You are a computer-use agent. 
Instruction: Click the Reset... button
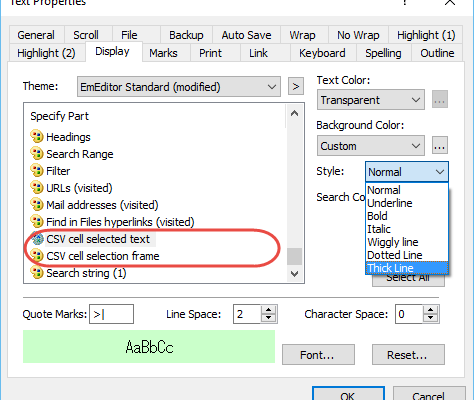[408, 355]
